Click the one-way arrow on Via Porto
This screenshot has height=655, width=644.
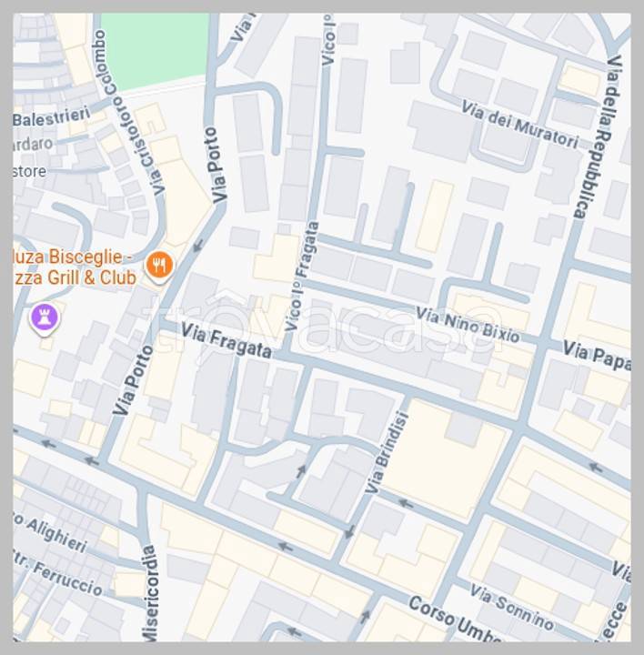198,246
